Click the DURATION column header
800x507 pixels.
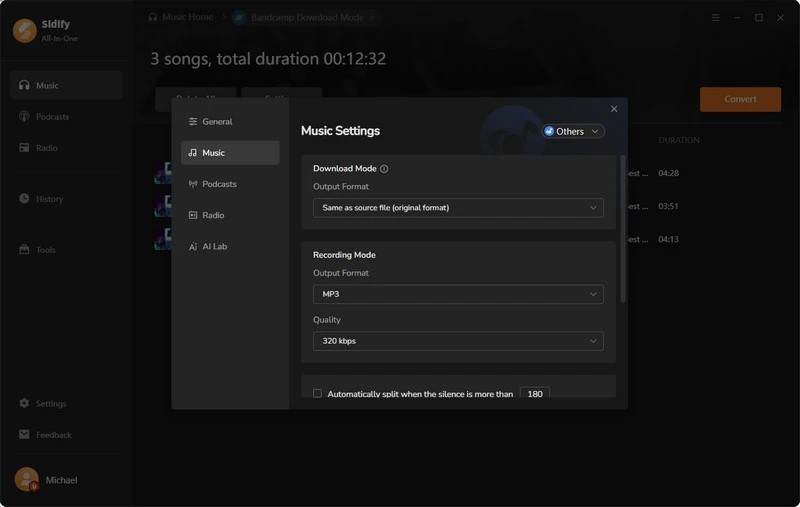(x=679, y=140)
